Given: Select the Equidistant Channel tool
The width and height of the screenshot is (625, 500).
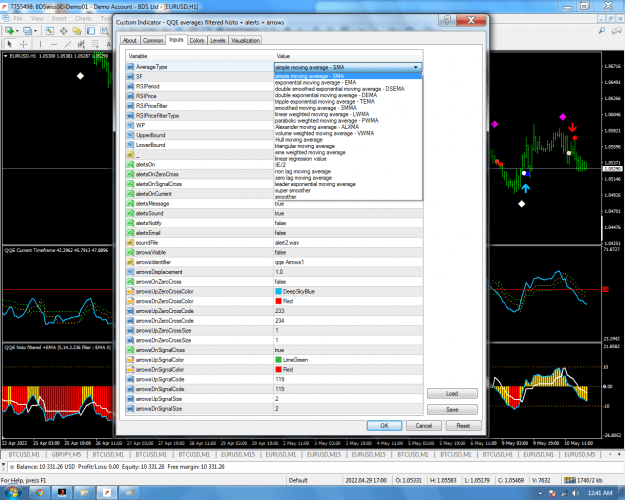Looking at the screenshot, I should 81,44.
